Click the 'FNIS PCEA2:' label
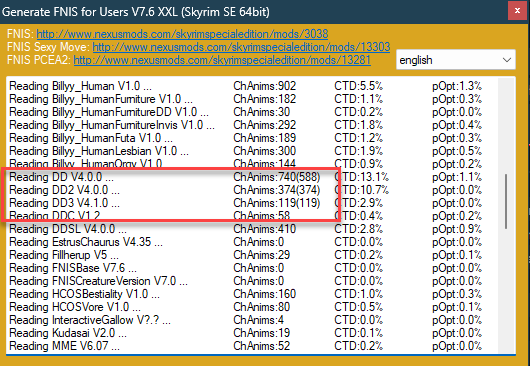The height and width of the screenshot is (366, 530). pos(39,60)
